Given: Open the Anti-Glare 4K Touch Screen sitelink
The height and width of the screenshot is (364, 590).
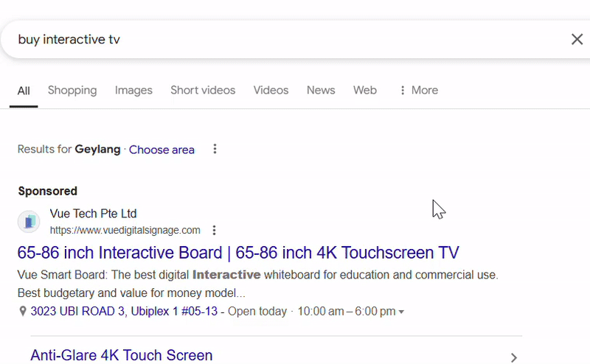Looking at the screenshot, I should coord(122,355).
